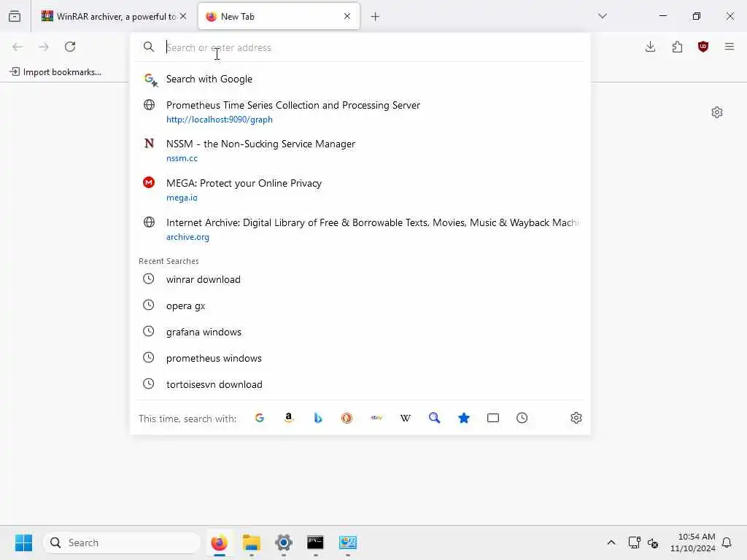Close the WinRAR archiver tab
Screen dimensions: 747x560
(183, 16)
